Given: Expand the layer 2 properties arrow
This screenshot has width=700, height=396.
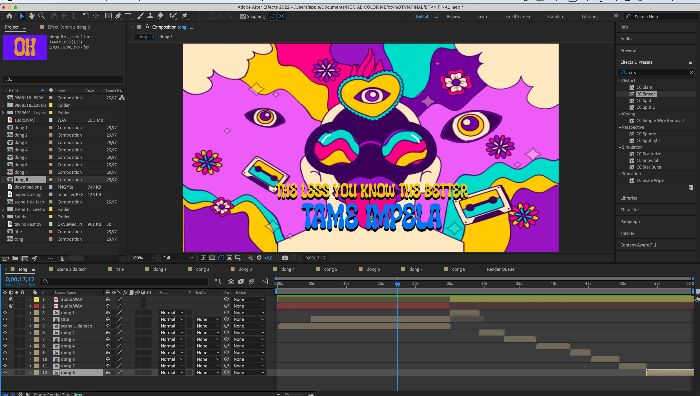Looking at the screenshot, I should [30, 306].
